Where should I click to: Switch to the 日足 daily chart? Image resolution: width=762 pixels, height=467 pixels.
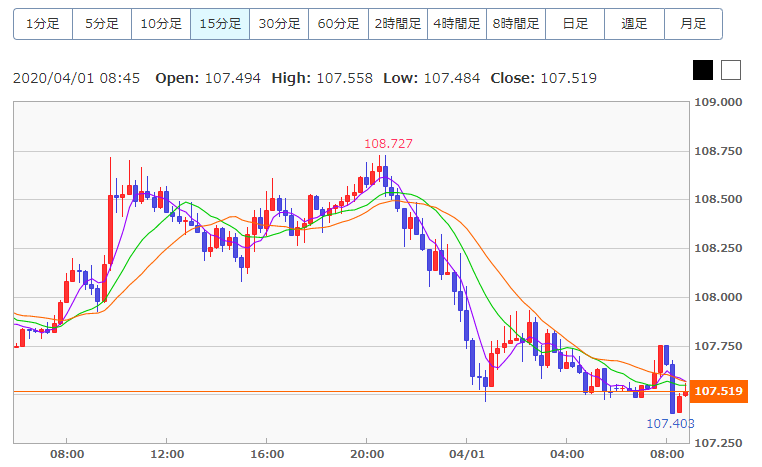tap(575, 23)
